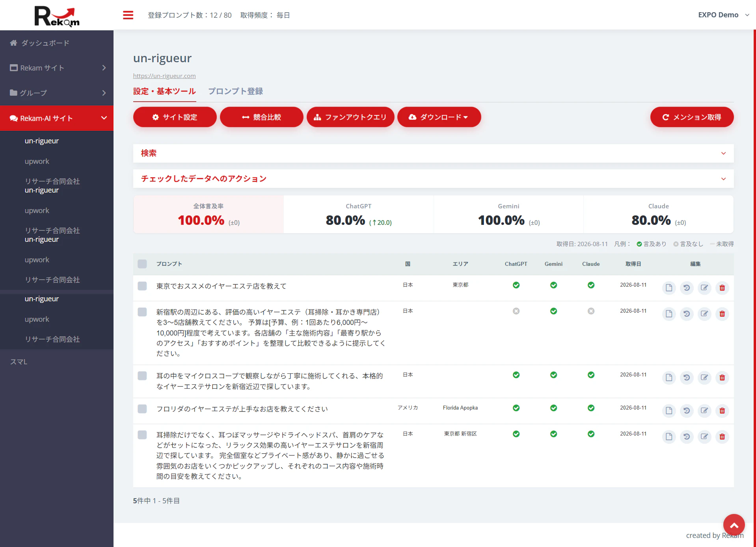The height and width of the screenshot is (547, 756).
Task: Open the ダウンロード dropdown button
Action: point(439,117)
